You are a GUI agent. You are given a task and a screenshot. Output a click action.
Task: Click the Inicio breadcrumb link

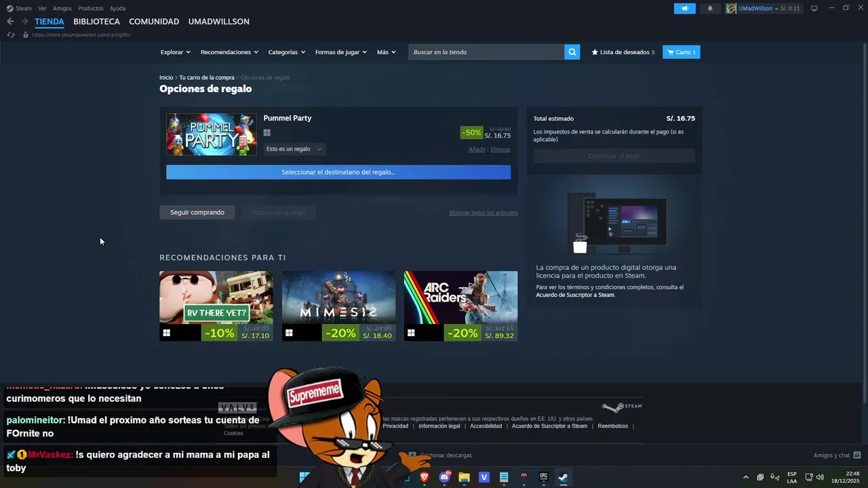coord(166,77)
